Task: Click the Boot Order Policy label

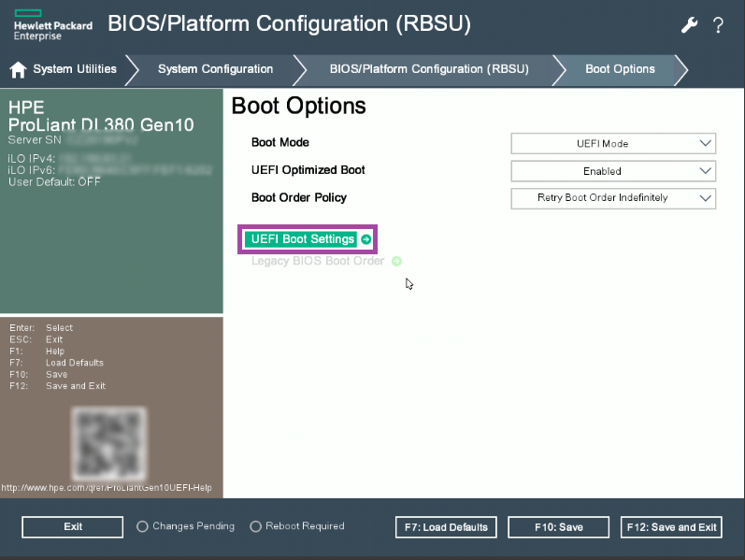Action: (299, 198)
